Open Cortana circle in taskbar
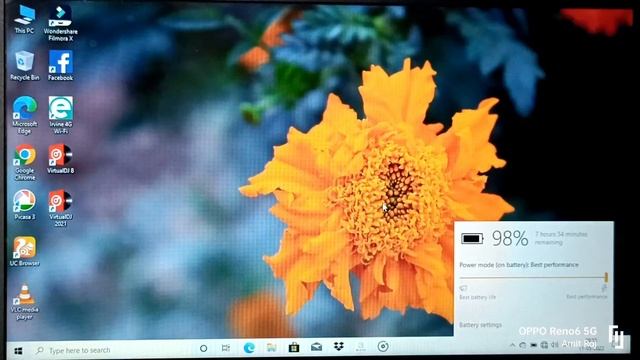The image size is (640, 360). tap(203, 349)
